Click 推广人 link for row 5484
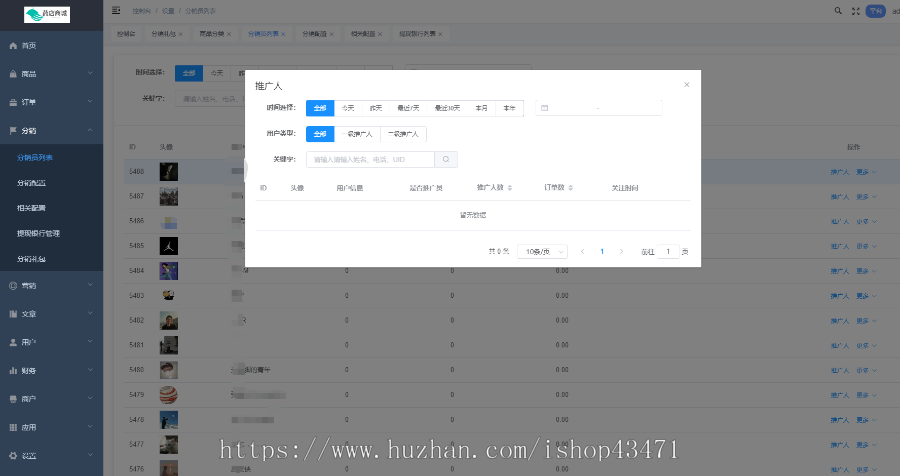This screenshot has height=476, width=900. click(840, 270)
